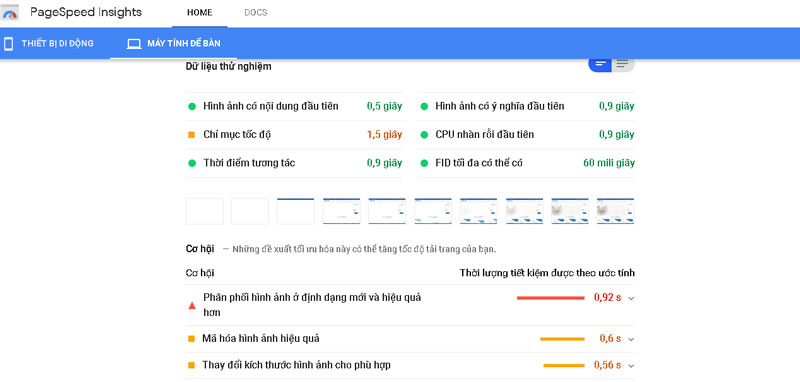Click red triangle beside Phân phối hình ảnh

tap(192, 305)
